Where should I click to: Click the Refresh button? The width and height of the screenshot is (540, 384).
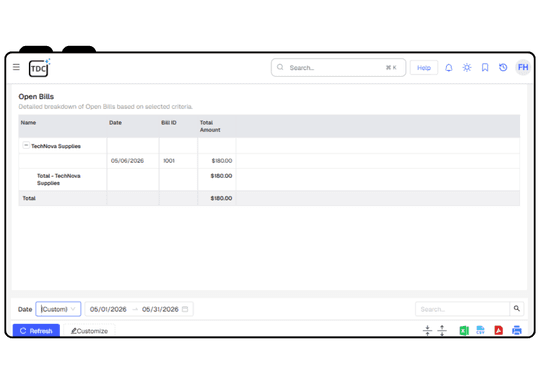click(36, 331)
